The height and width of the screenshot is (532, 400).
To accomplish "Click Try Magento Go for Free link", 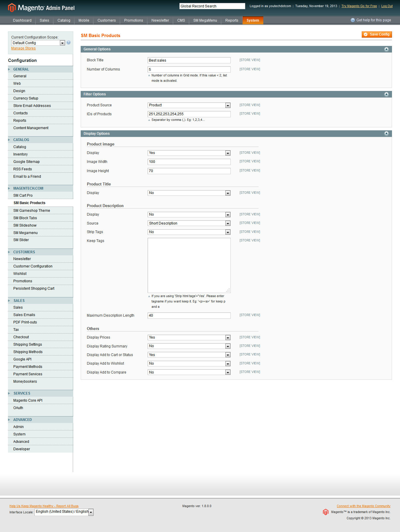I will [x=359, y=6].
